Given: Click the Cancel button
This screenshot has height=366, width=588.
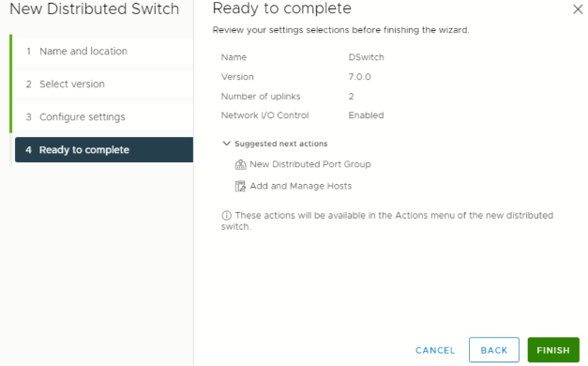Looking at the screenshot, I should click(435, 350).
